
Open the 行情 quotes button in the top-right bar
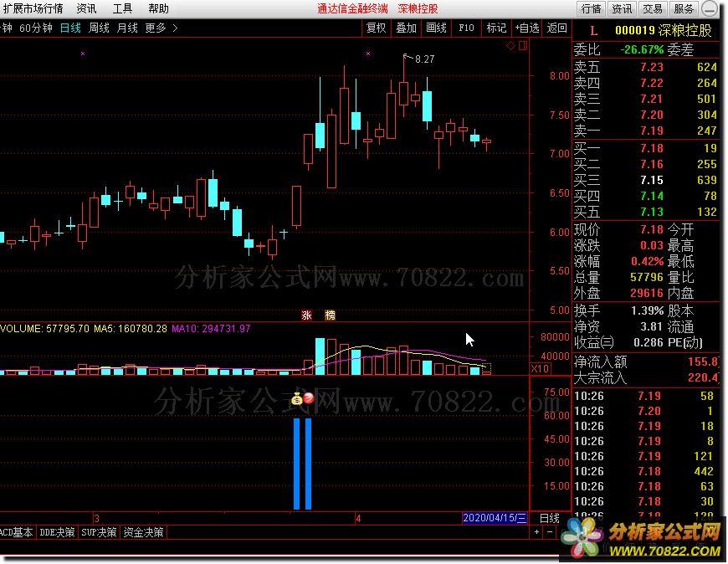click(x=591, y=9)
